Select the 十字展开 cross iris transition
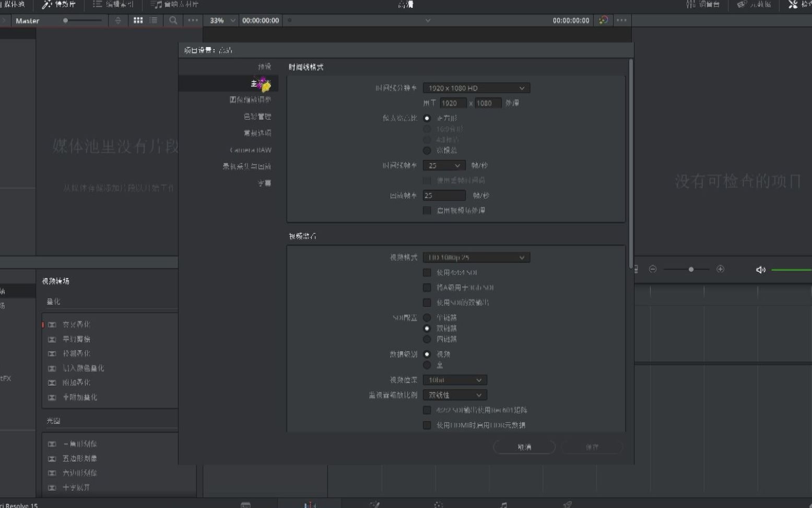 coord(69,488)
